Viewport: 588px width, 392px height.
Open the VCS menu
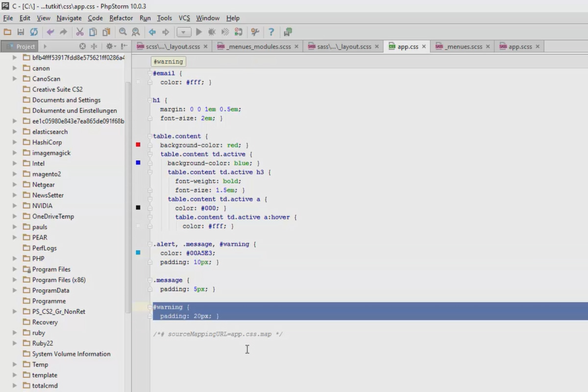coord(184,18)
